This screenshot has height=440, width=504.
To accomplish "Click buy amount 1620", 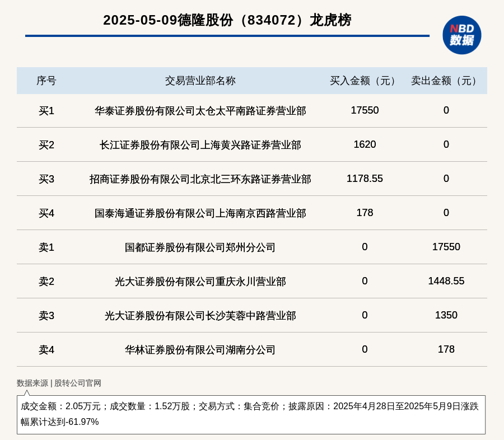I will 365,144.
